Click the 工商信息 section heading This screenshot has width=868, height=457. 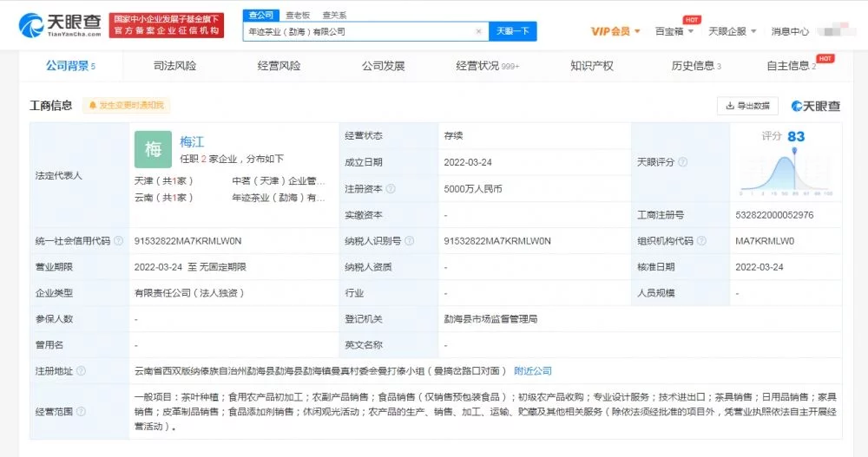click(x=51, y=105)
